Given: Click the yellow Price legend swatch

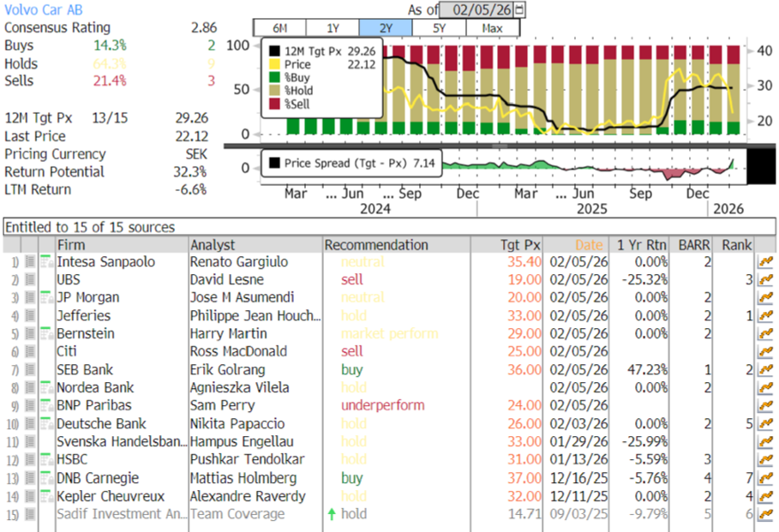Looking at the screenshot, I should point(274,64).
